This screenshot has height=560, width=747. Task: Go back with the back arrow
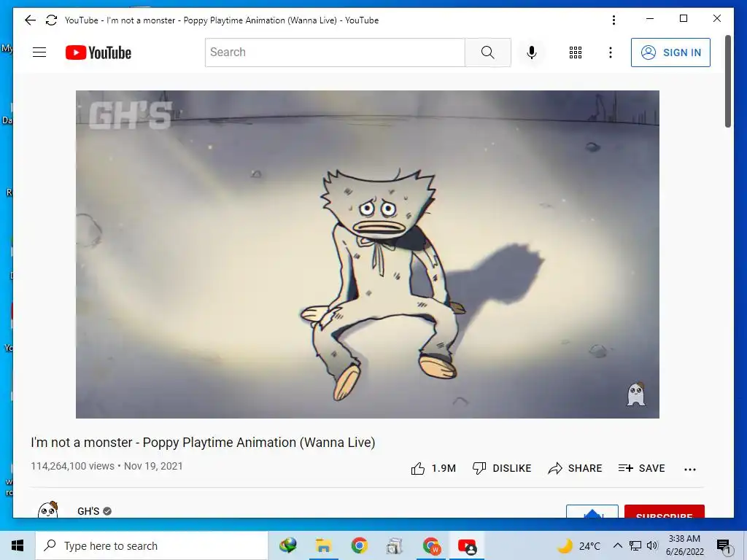click(x=30, y=20)
